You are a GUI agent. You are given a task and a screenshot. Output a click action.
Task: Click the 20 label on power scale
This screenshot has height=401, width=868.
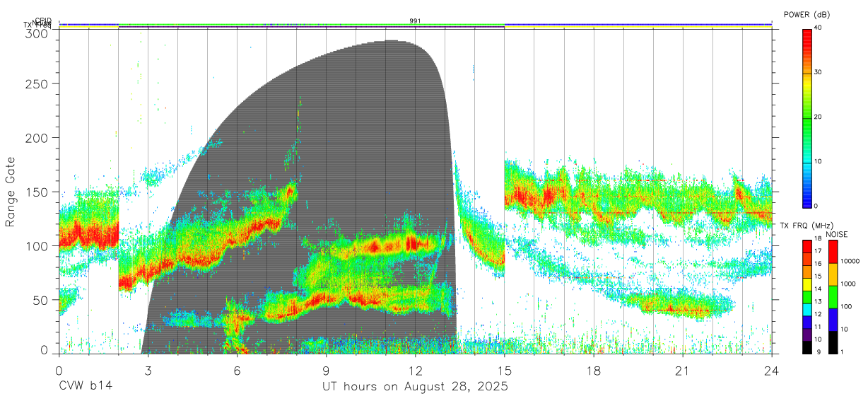pyautogui.click(x=819, y=117)
